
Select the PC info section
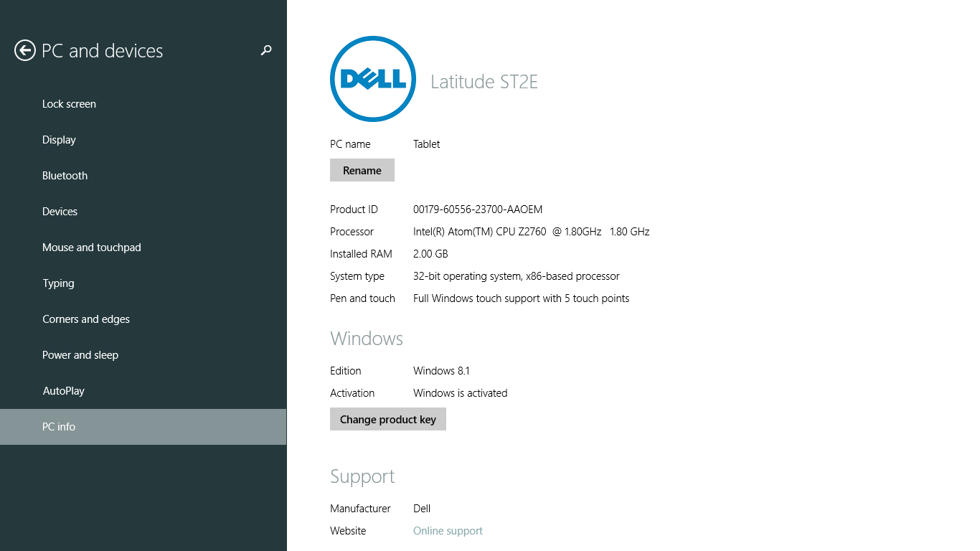[x=59, y=426]
